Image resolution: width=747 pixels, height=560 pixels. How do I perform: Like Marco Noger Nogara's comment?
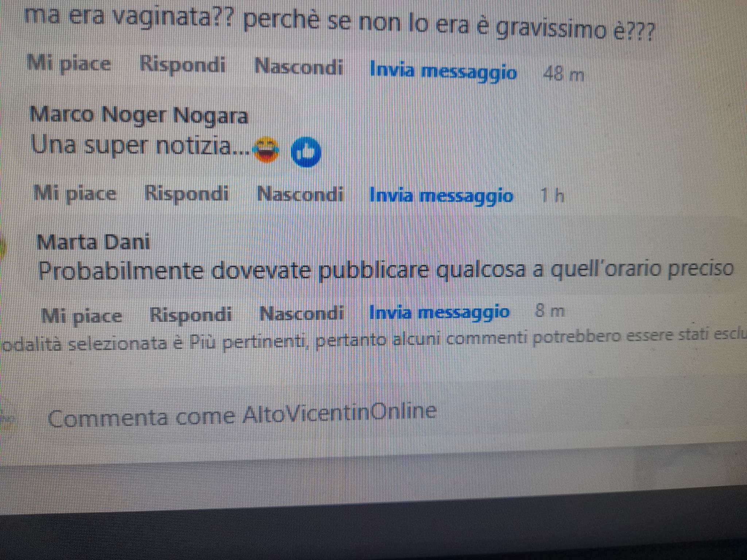[x=75, y=194]
